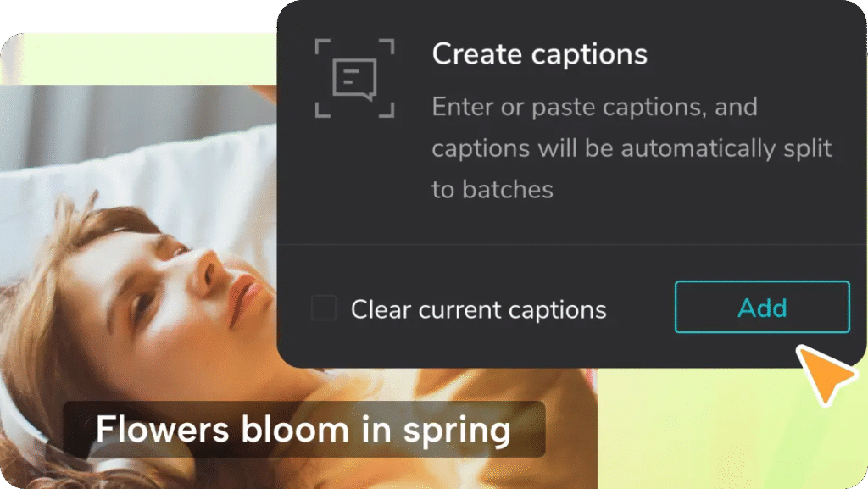Click the orange arrow cursor graphic
Viewport: 868px width, 489px height.
tap(826, 375)
